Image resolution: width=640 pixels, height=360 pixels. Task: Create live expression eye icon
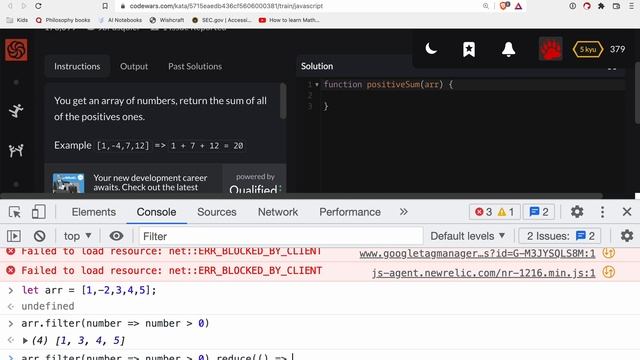pyautogui.click(x=116, y=236)
